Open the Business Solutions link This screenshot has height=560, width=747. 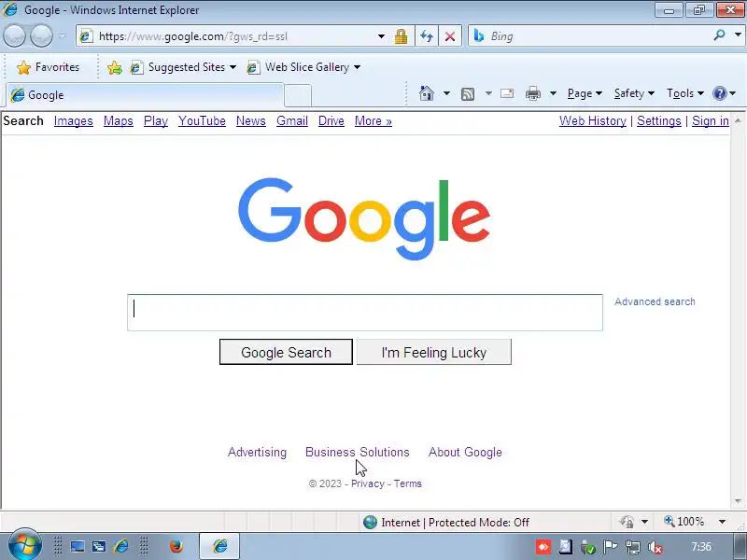pyautogui.click(x=358, y=452)
